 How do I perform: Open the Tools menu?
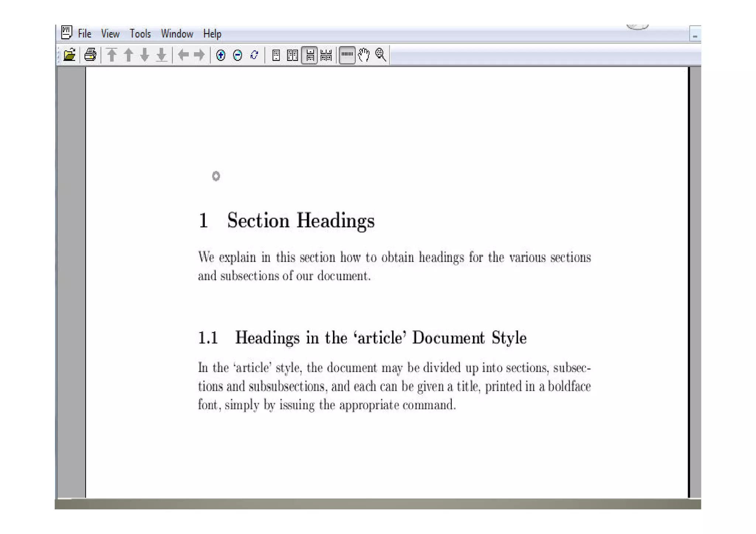140,34
